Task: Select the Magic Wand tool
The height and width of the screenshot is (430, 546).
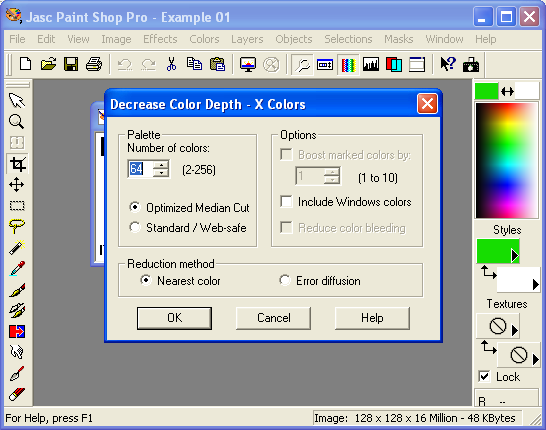Action: [x=17, y=247]
